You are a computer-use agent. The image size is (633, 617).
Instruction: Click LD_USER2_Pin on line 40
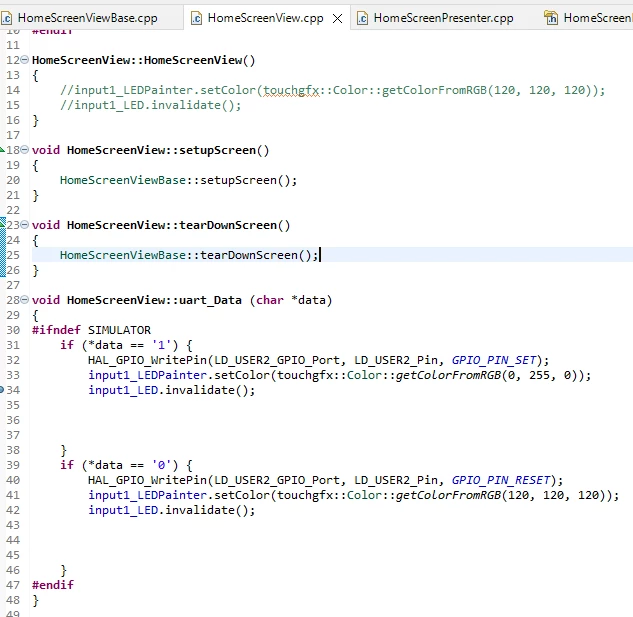pos(396,480)
